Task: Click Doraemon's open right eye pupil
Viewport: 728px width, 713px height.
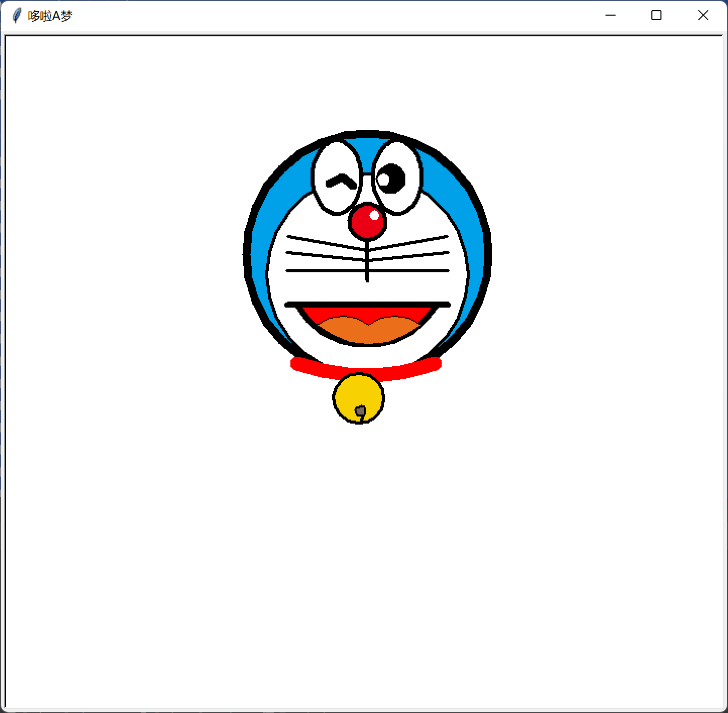Action: 391,178
